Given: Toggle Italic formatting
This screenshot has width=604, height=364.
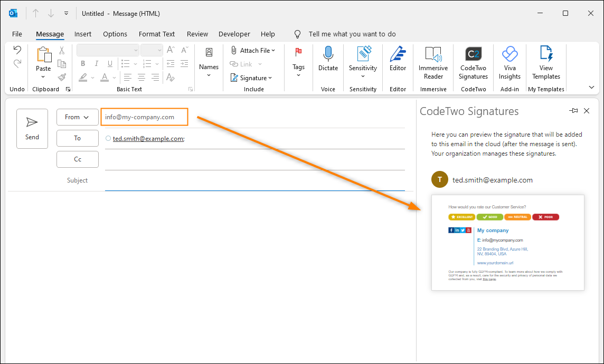Looking at the screenshot, I should pyautogui.click(x=96, y=64).
